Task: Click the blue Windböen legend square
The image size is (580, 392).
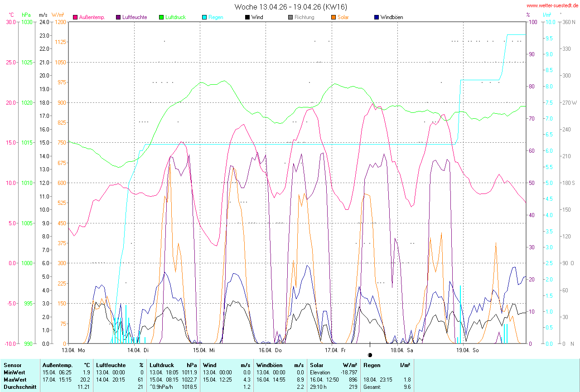Action: (377, 18)
